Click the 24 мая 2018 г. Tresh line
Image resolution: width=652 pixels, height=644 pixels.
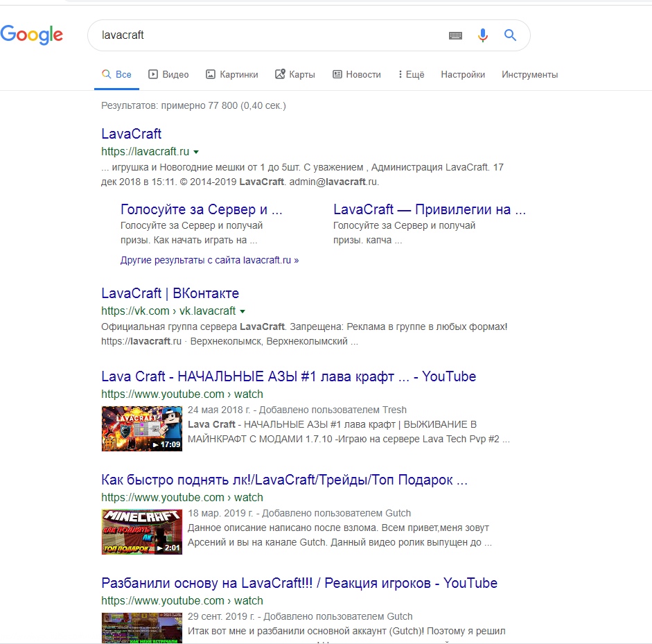click(297, 410)
